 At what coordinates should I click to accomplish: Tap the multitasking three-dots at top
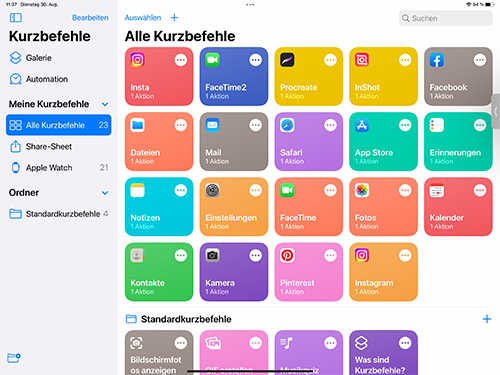coord(250,5)
